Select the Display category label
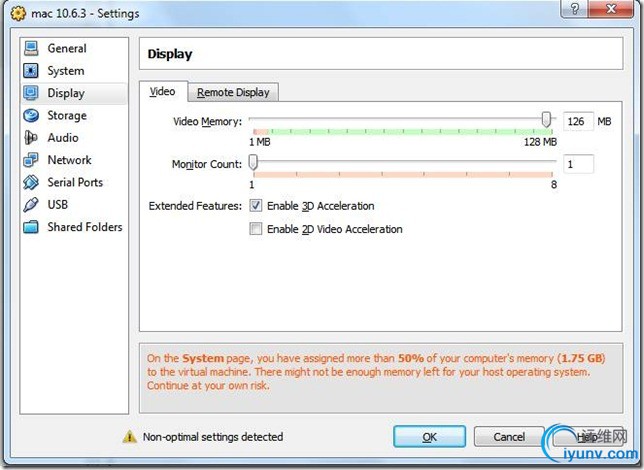Screen dimensions: 644x470 point(66,93)
